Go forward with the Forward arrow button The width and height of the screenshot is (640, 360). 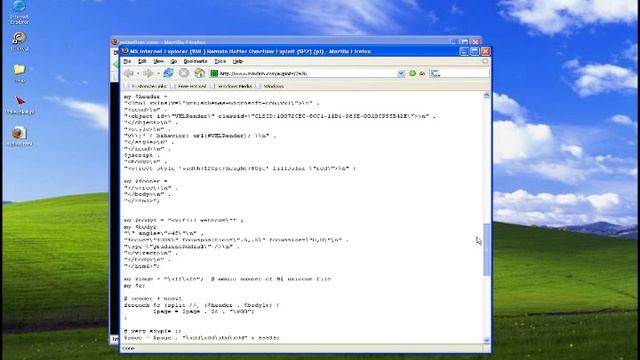pyautogui.click(x=148, y=73)
